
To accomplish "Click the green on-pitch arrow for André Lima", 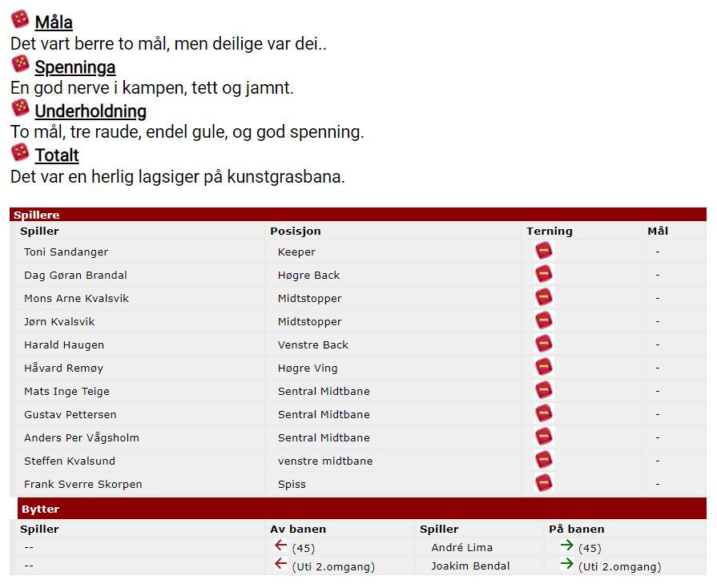I will [x=566, y=546].
